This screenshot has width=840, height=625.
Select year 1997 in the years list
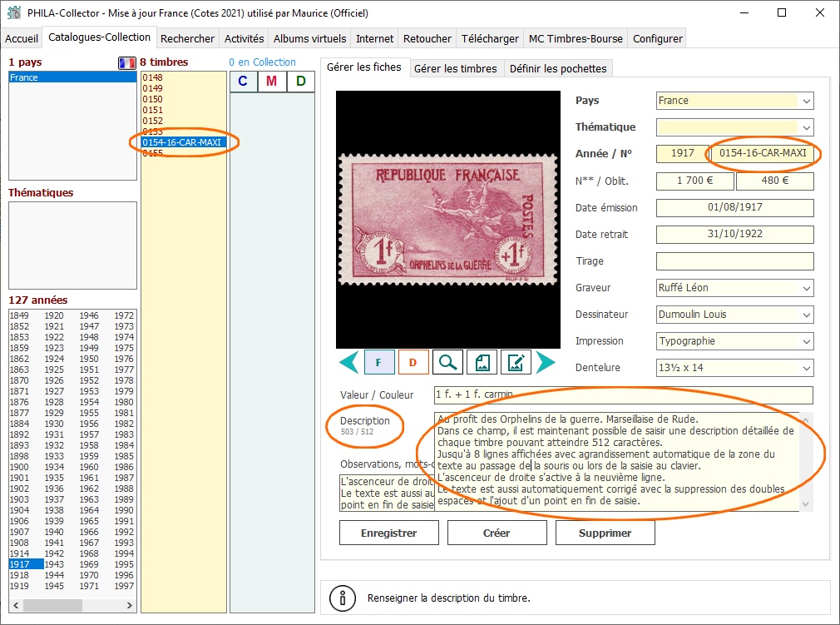coord(124,586)
